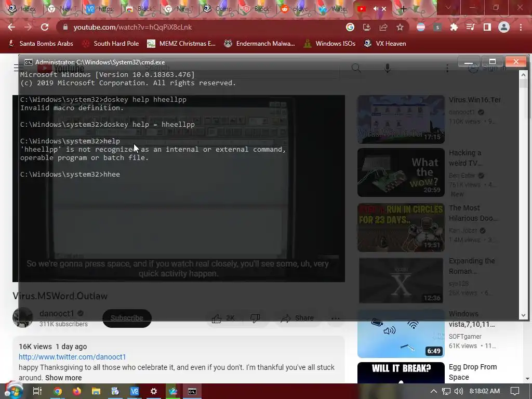
Task: Click the cmd window's scroll-up arrow
Action: tap(523, 75)
